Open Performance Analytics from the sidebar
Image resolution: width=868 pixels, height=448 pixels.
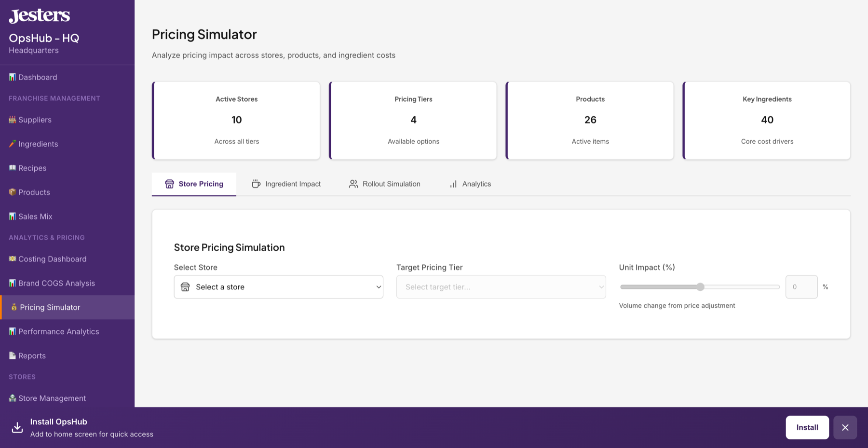(58, 331)
